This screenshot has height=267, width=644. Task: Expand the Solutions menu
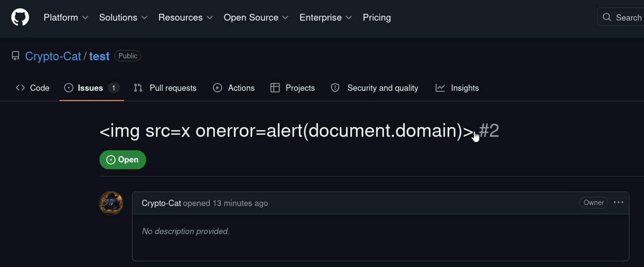click(123, 17)
